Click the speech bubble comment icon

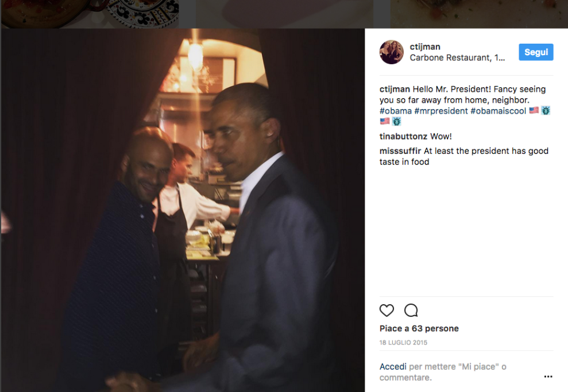pos(411,310)
